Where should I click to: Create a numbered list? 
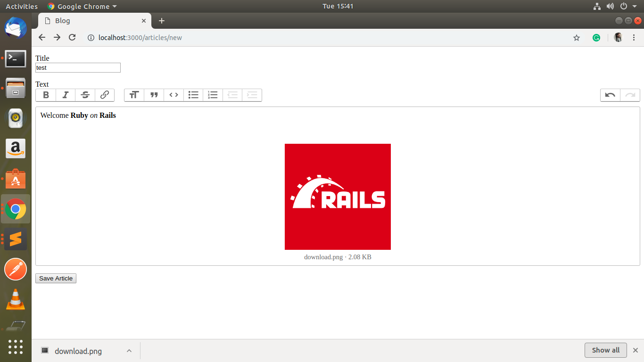213,95
